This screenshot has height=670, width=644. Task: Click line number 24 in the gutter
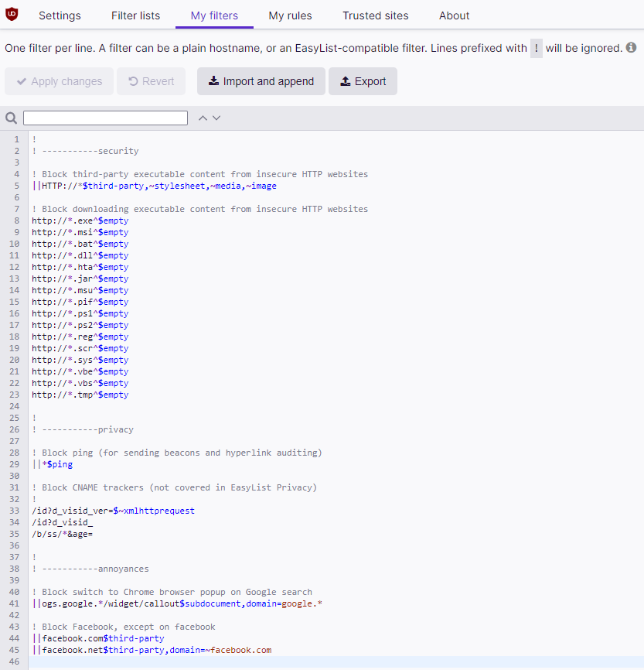(15, 406)
